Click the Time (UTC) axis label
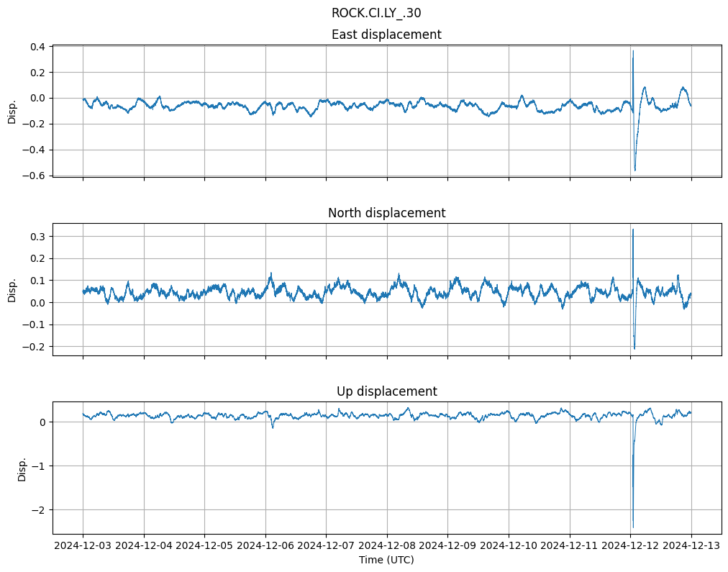 click(386, 560)
